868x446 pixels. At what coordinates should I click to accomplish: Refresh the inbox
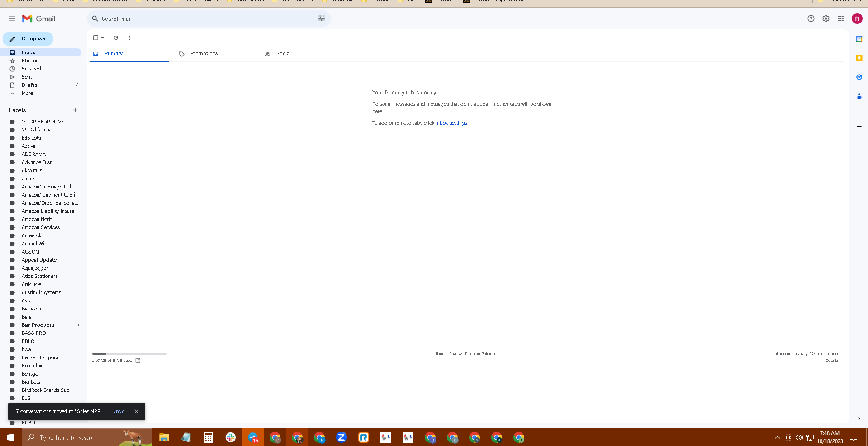(116, 38)
